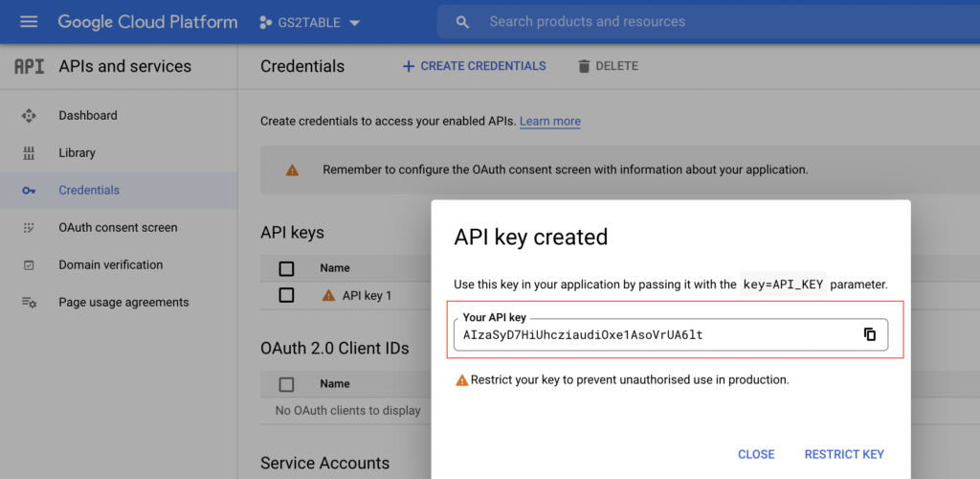Toggle select-all checkbox in OAuth 2.0 Client IDs
The image size is (980, 479).
coord(286,384)
